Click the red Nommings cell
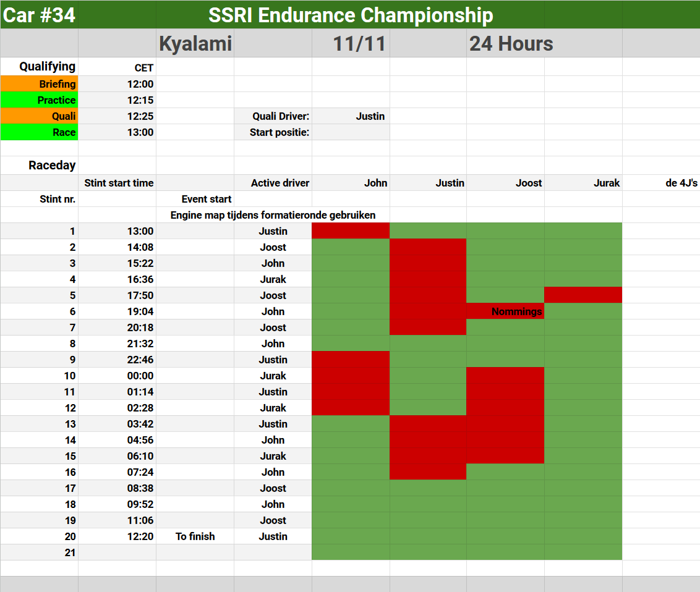The image size is (700, 592). point(505,311)
